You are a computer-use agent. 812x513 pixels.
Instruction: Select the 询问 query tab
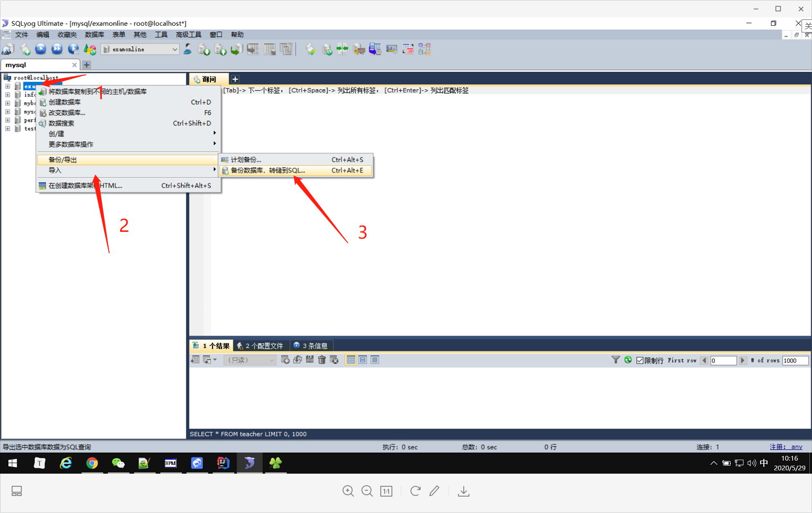pyautogui.click(x=209, y=79)
